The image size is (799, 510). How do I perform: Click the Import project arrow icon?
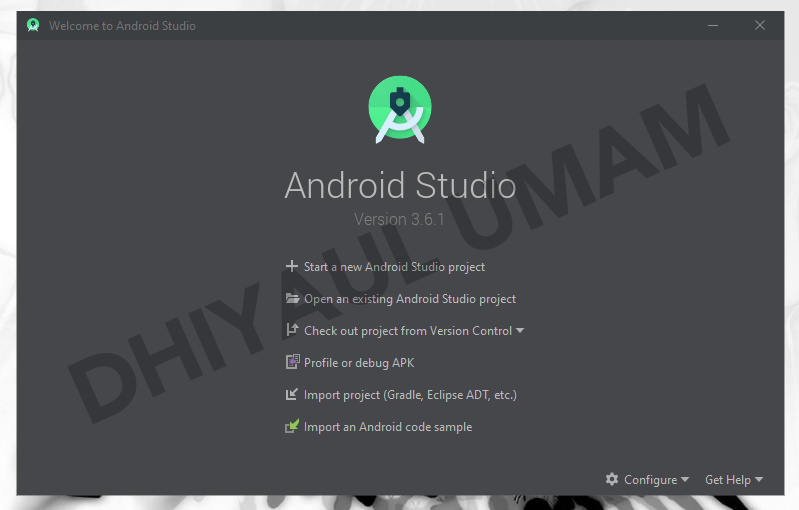pos(292,395)
